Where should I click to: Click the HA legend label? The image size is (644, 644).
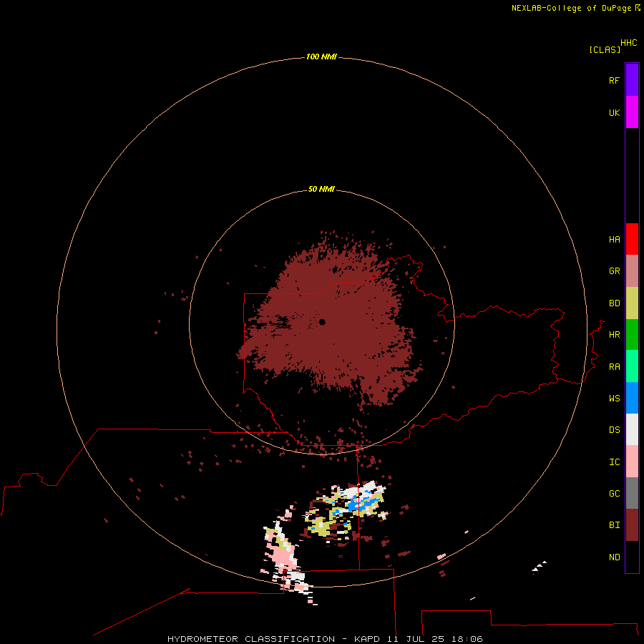tap(614, 239)
